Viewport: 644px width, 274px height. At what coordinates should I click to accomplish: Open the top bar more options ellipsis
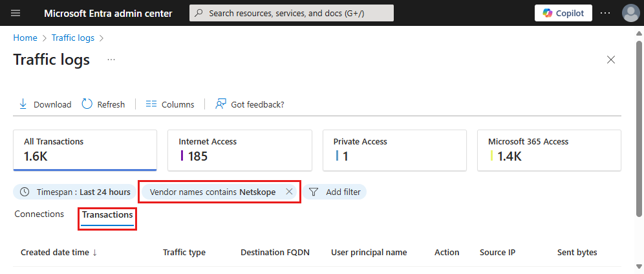pos(605,13)
